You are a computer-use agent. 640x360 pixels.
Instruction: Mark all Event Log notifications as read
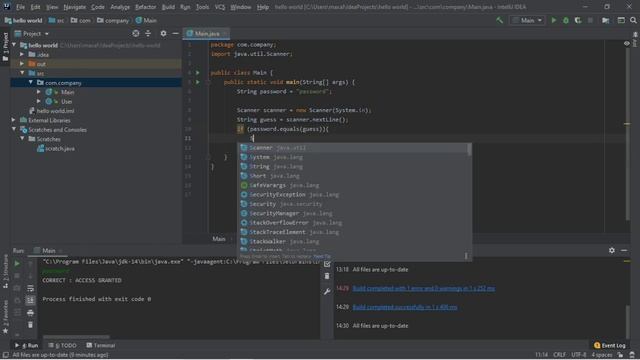pyautogui.click(x=327, y=264)
